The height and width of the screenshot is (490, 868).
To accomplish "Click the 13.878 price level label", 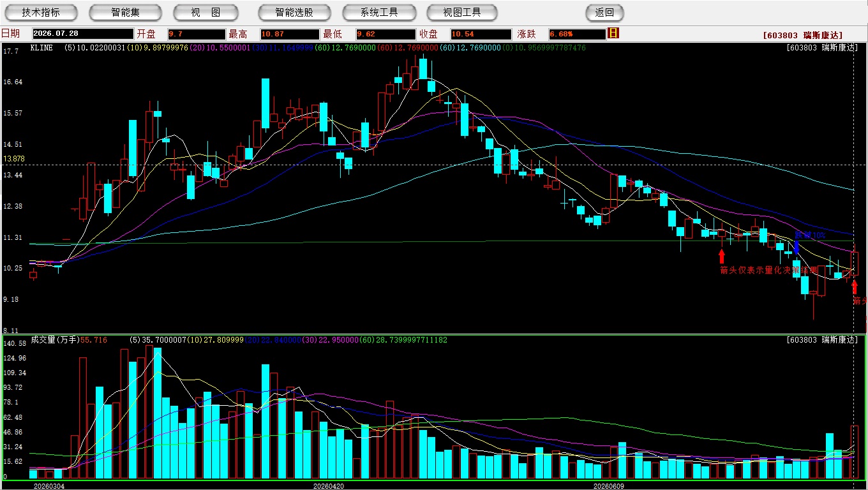I will (x=14, y=159).
